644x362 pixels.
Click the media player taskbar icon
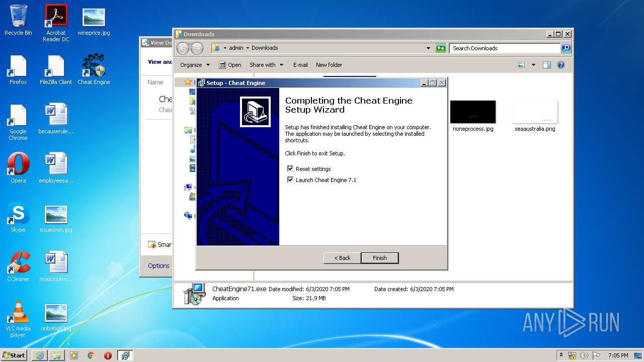[74, 355]
